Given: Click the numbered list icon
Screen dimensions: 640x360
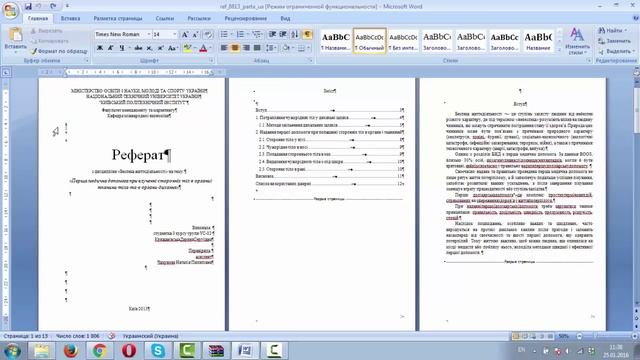Looking at the screenshot, I should 240,34.
